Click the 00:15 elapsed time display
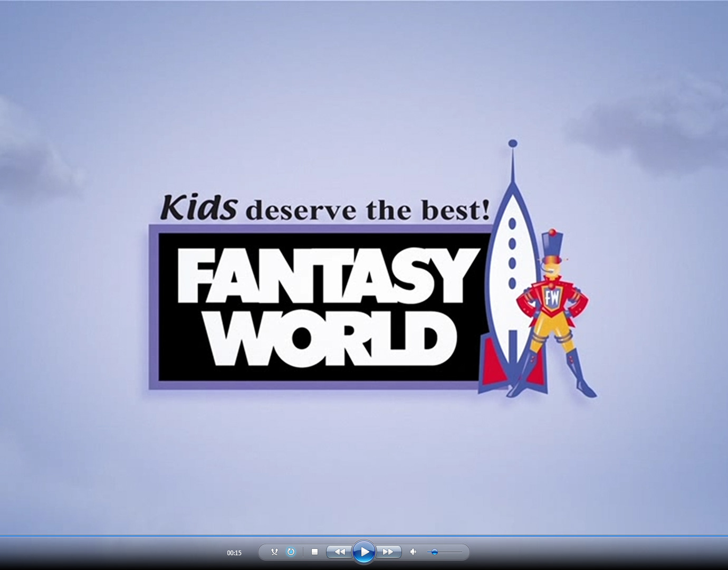728x570 pixels. pos(234,553)
